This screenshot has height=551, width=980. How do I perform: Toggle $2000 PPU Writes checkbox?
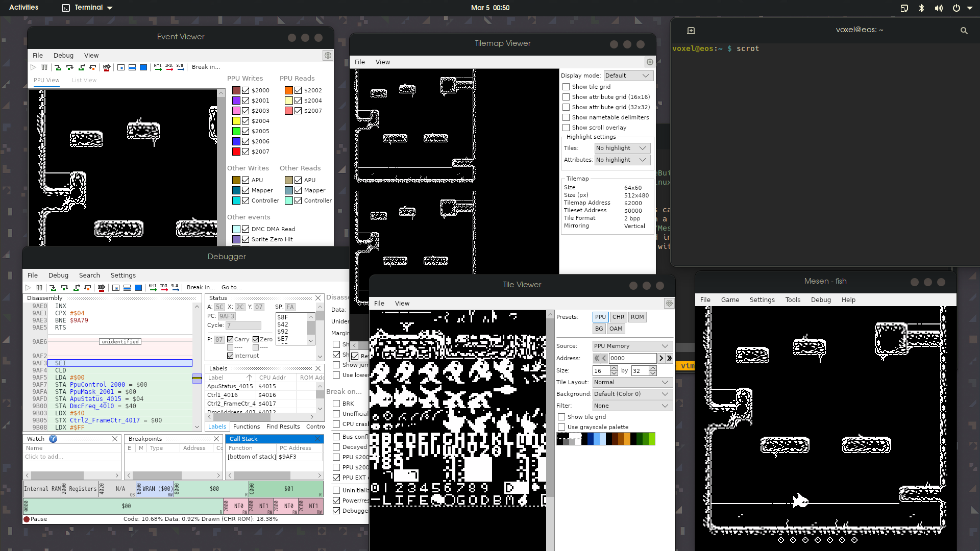[x=246, y=90]
